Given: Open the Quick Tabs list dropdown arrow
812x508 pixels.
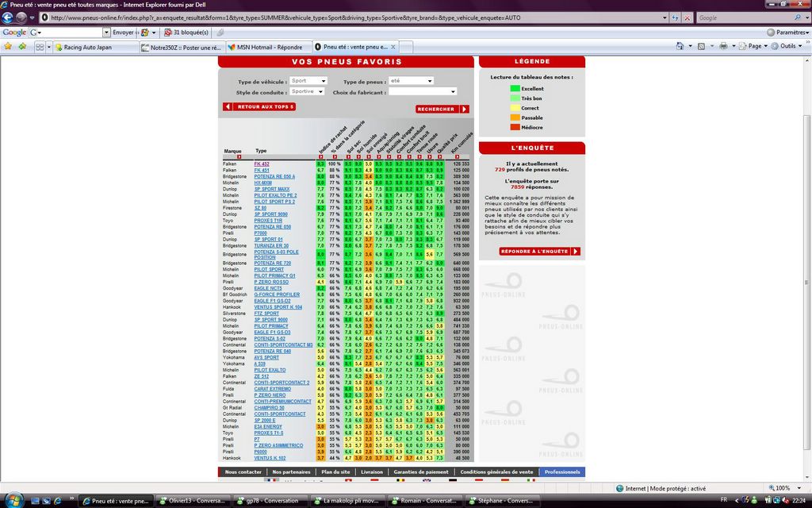Looking at the screenshot, I should [49, 47].
